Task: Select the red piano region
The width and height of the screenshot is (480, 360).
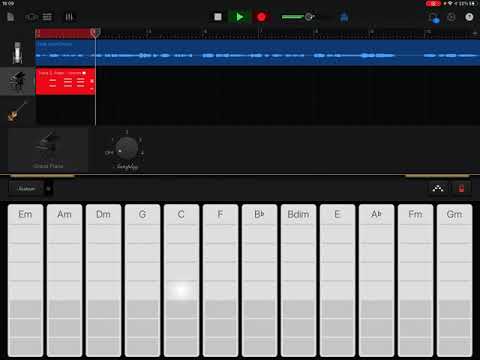Action: (x=65, y=81)
